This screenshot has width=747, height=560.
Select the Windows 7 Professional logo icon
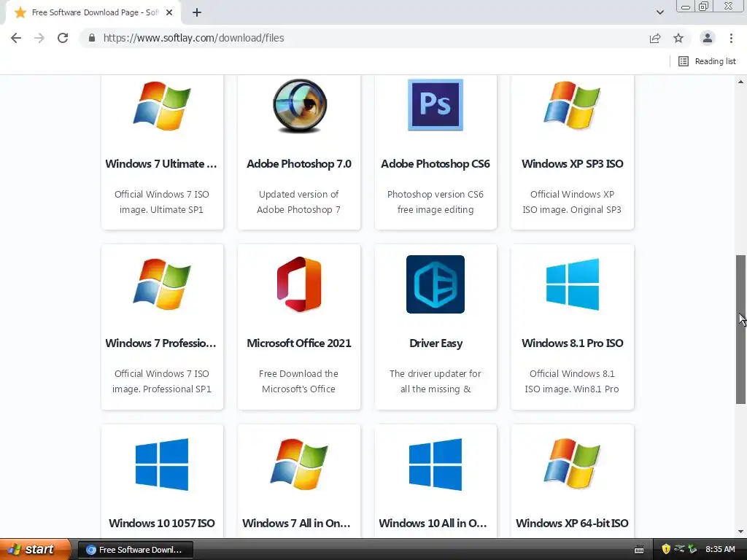click(162, 284)
